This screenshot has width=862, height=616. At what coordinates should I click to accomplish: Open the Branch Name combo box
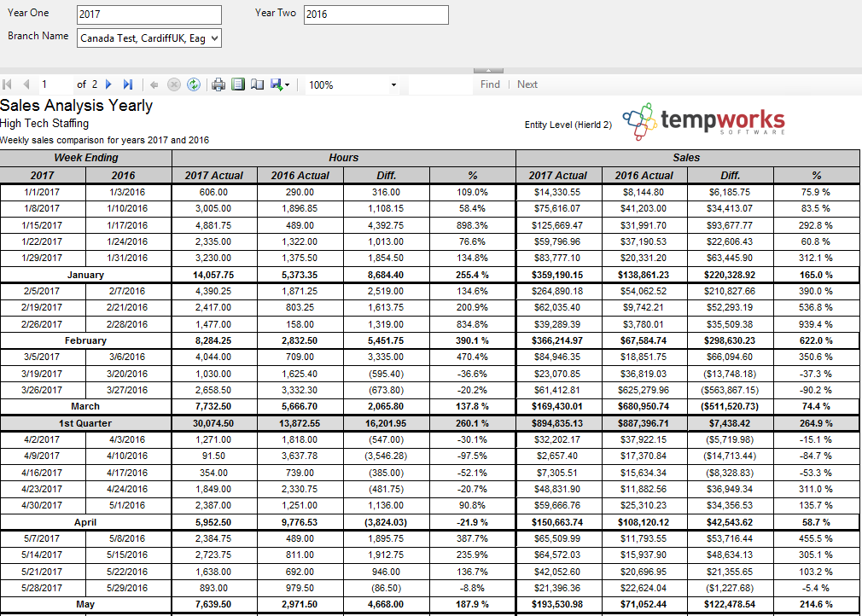(149, 38)
